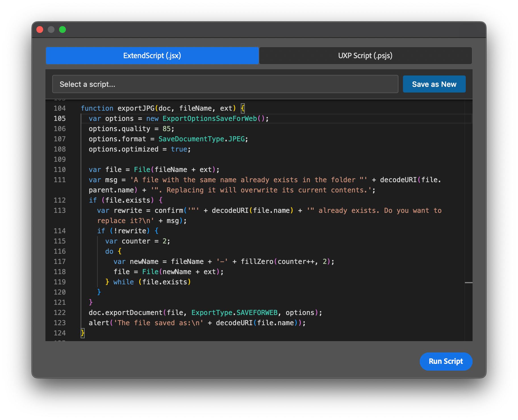Click the green zoom window button

click(62, 30)
